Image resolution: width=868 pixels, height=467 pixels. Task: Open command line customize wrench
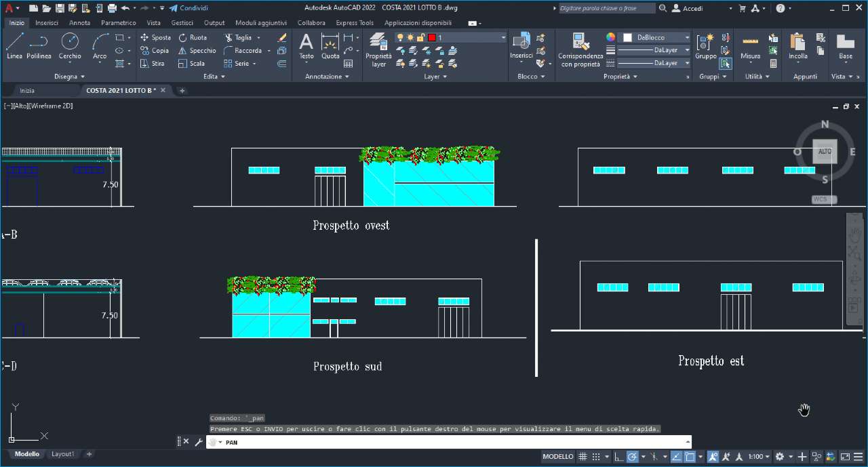pyautogui.click(x=199, y=442)
